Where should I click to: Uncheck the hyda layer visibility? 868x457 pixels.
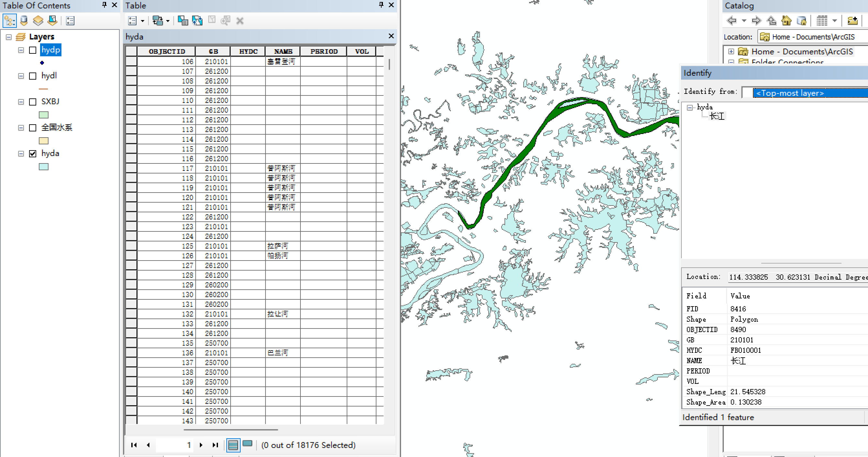pos(33,154)
